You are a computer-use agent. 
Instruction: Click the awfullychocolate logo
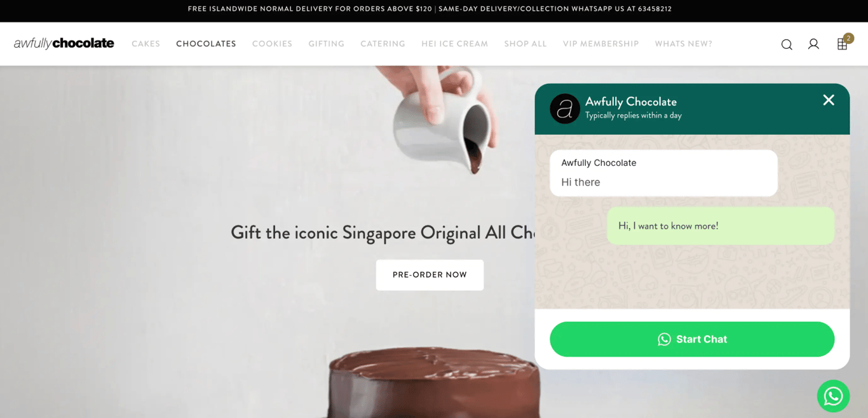pyautogui.click(x=64, y=43)
